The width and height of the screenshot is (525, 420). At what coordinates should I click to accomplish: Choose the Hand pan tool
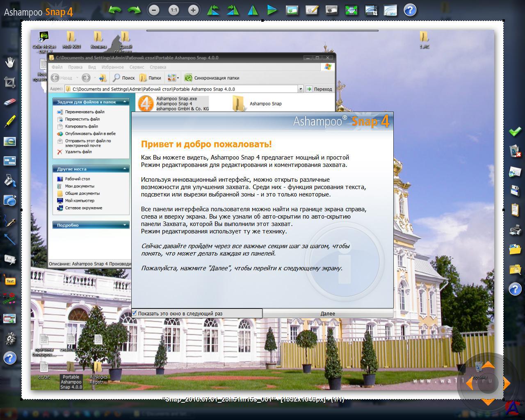(10, 62)
